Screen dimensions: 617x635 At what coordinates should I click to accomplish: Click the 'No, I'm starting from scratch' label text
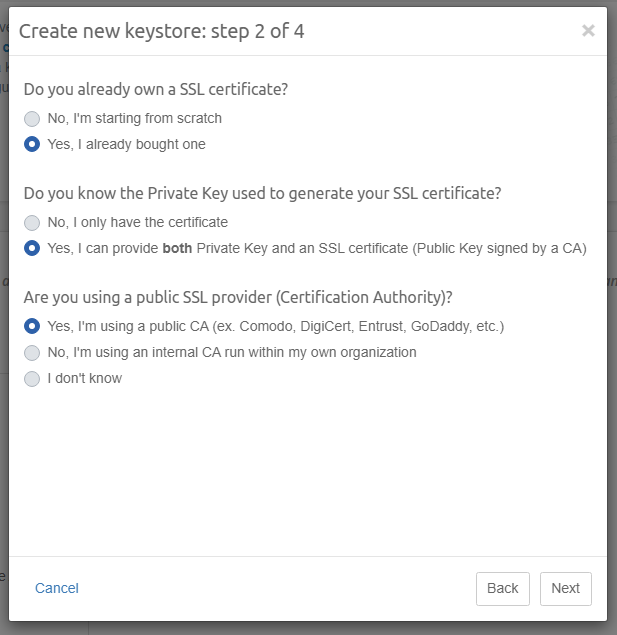[x=134, y=118]
